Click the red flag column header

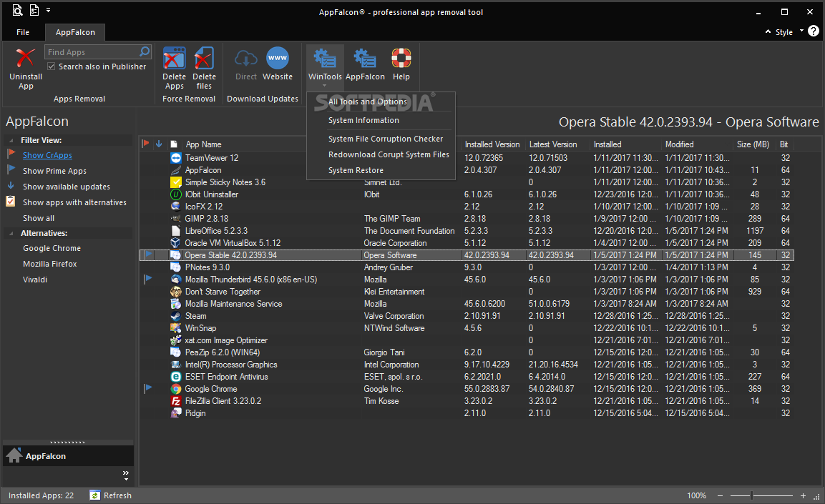pos(146,144)
